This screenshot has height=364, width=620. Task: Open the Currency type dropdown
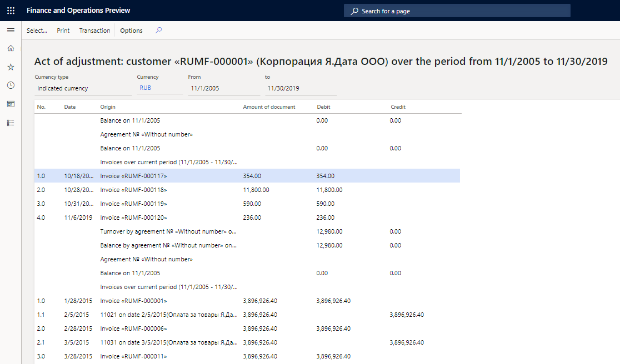(x=83, y=88)
